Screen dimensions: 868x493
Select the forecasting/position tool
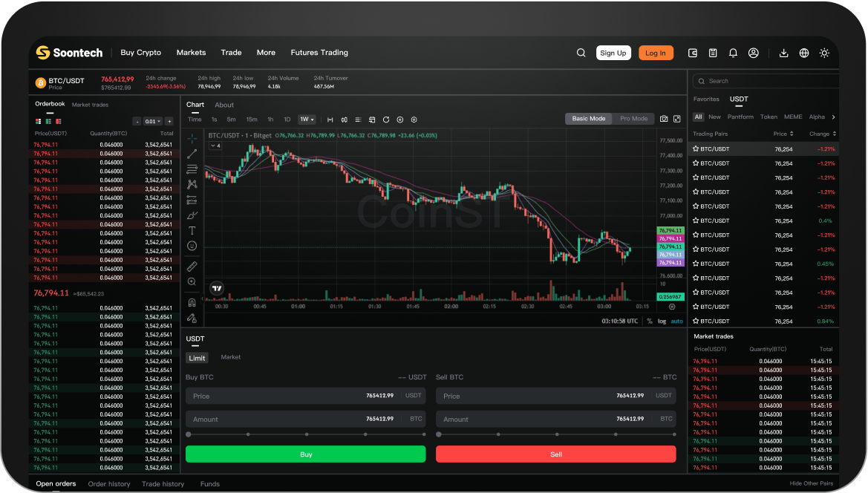click(x=192, y=200)
